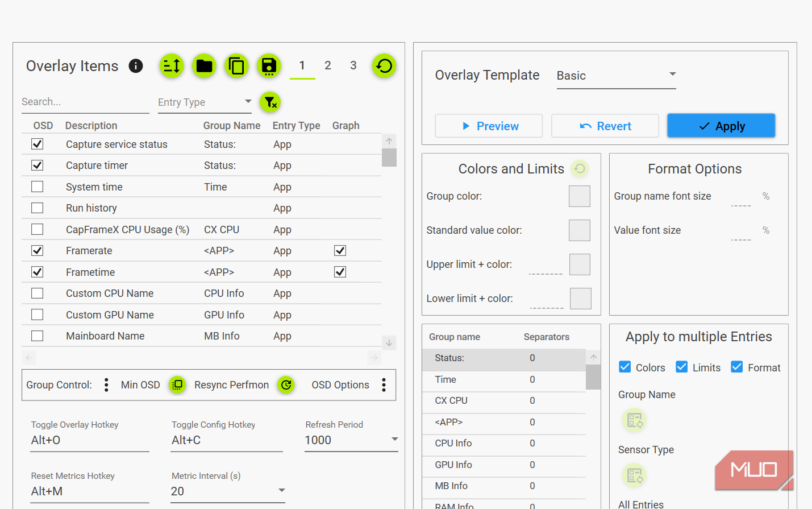This screenshot has width=812, height=509.
Task: Open the Entry Type filter dropdown
Action: click(205, 102)
